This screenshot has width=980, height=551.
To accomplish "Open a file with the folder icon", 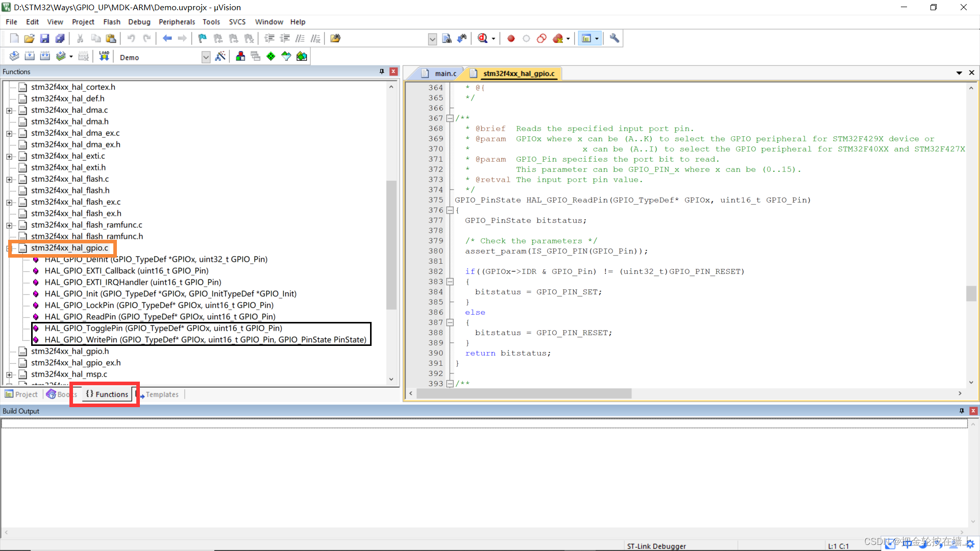I will tap(30, 38).
